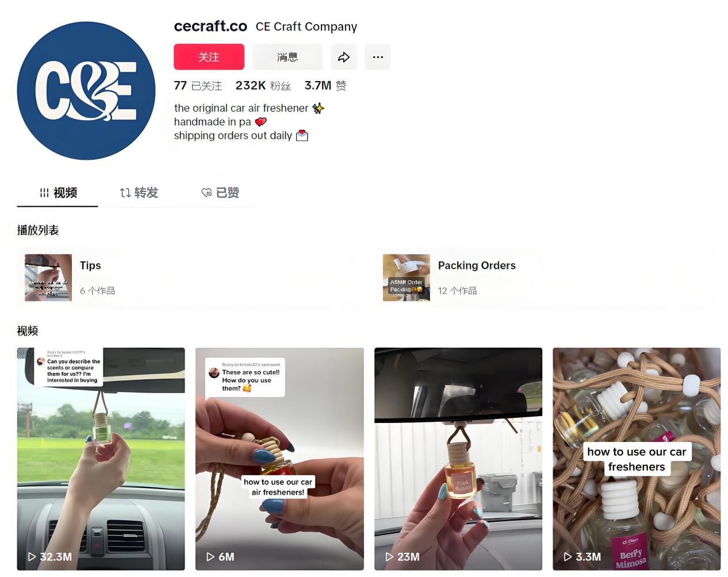Click the 消息 message button
The image size is (728, 577).
(288, 57)
